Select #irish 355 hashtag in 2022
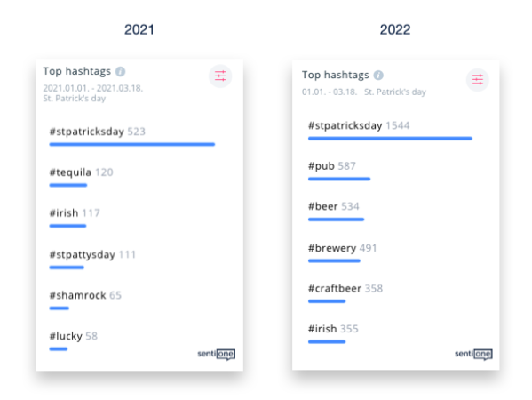 (333, 329)
